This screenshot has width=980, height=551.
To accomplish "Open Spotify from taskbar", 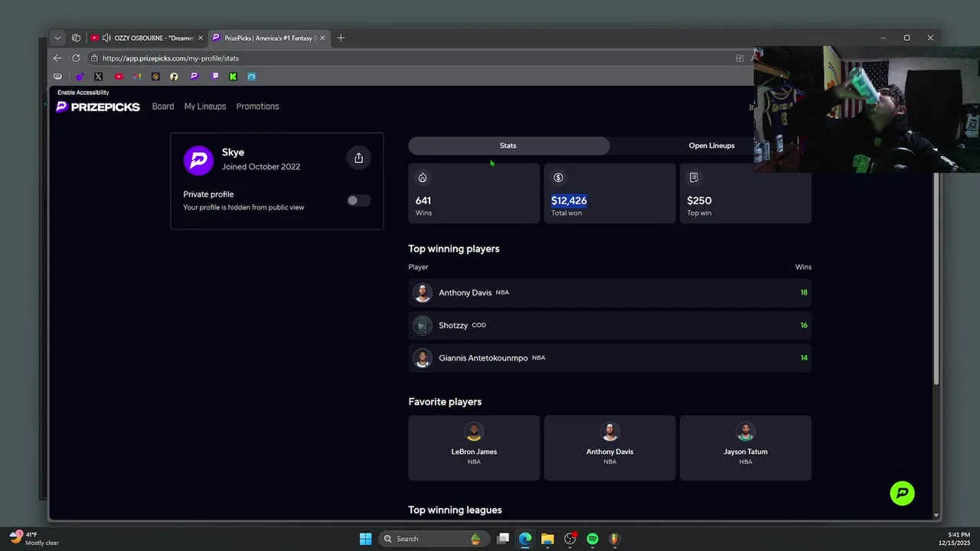I will 593,539.
